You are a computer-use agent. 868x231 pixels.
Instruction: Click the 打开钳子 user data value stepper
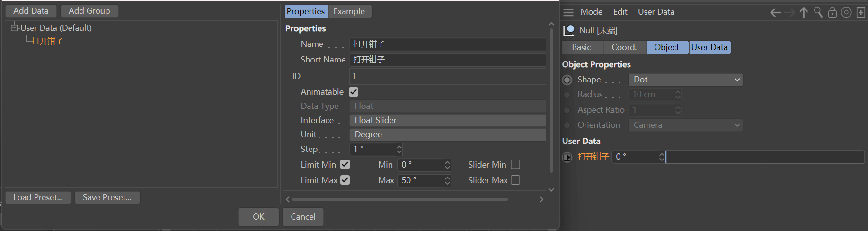click(x=662, y=157)
